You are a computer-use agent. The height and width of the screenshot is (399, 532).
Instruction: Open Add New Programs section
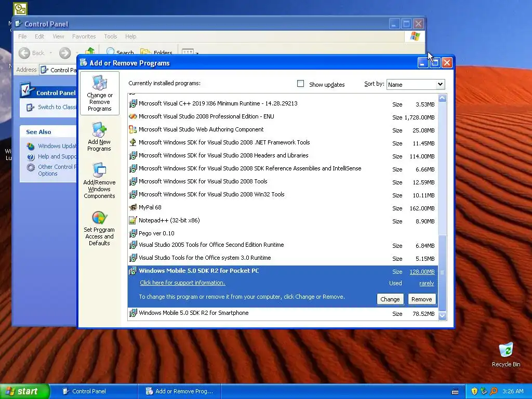[x=99, y=137]
